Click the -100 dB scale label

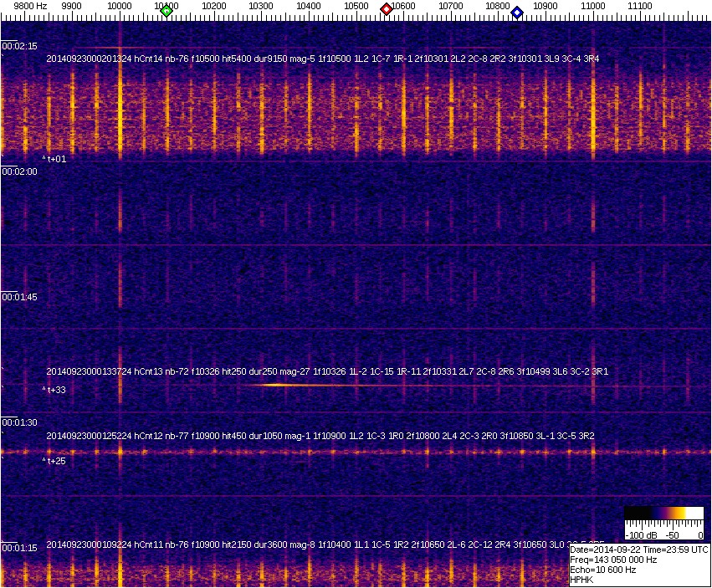pos(638,534)
